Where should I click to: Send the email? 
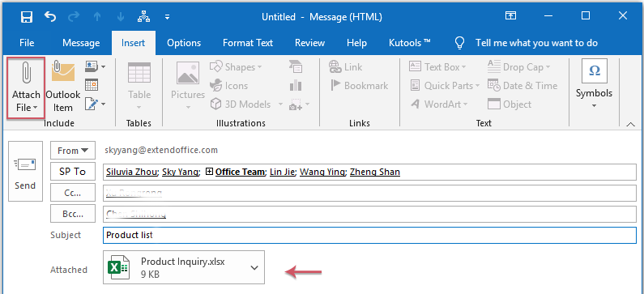[25, 171]
